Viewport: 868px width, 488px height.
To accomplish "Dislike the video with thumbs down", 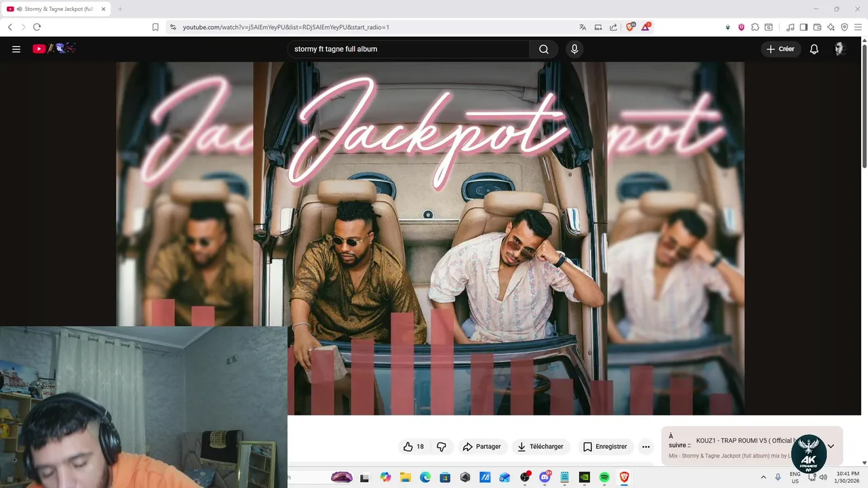I will [x=441, y=447].
